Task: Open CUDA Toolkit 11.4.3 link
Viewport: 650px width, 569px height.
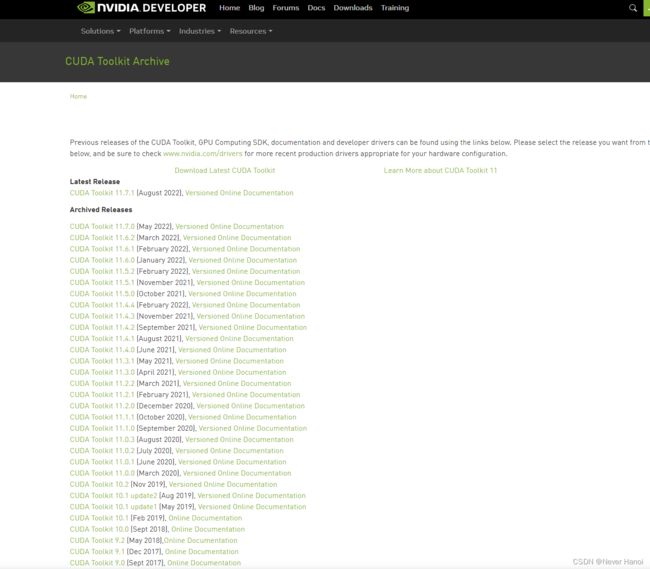Action: (x=102, y=316)
